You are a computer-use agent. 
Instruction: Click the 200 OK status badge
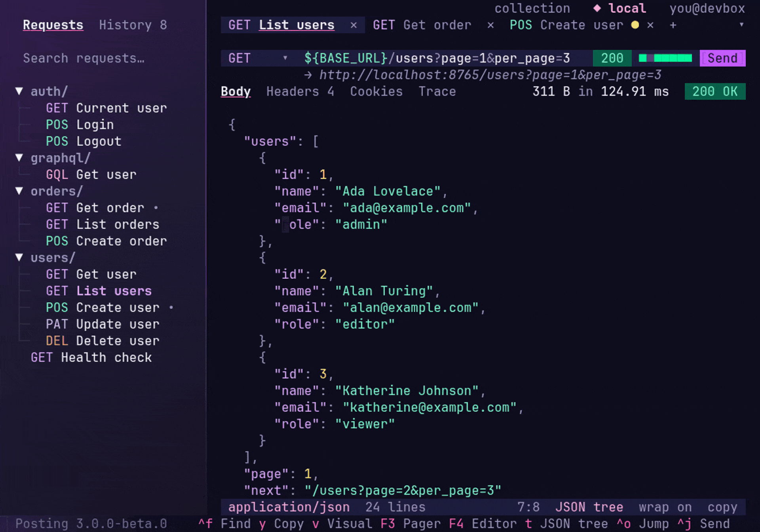point(715,91)
